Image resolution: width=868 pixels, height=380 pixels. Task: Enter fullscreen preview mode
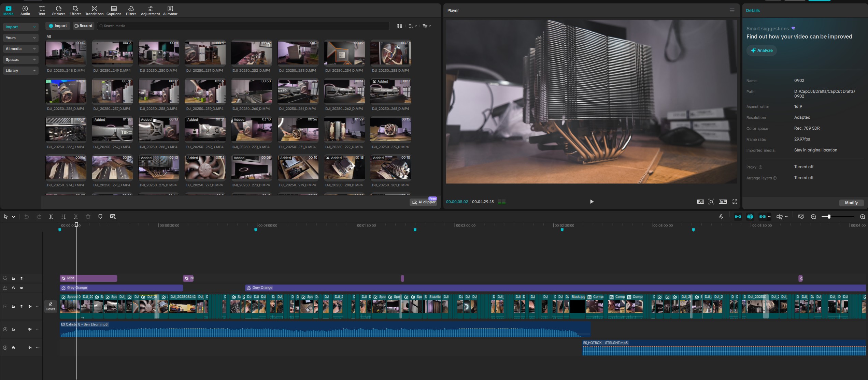click(x=735, y=202)
